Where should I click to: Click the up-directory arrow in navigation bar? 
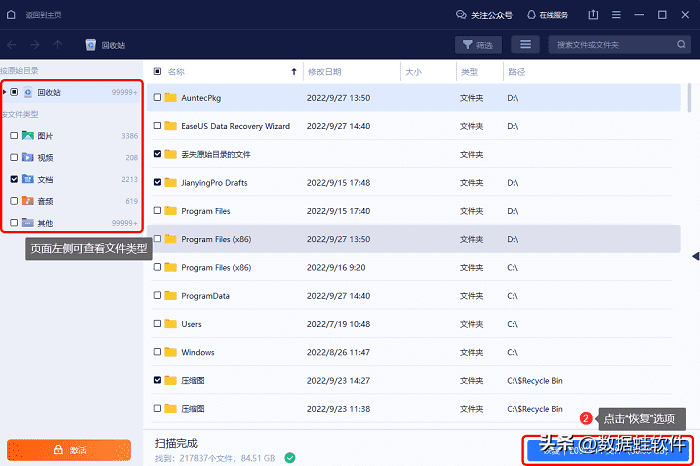pyautogui.click(x=58, y=45)
